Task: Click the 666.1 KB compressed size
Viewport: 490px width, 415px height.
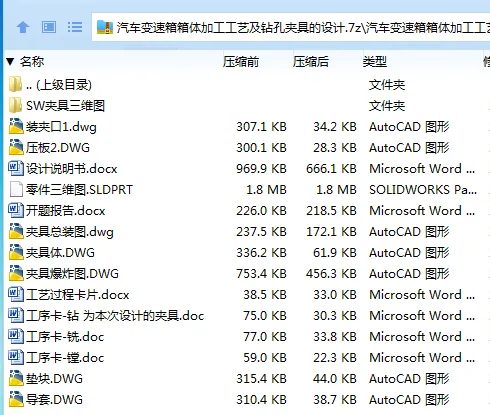Action: tap(331, 169)
